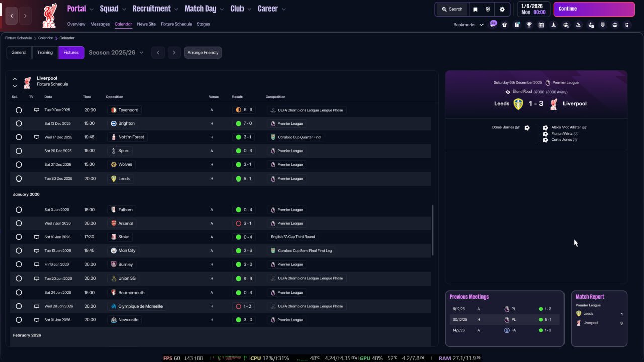Select the radio button for the Spurs fixture
The image size is (644, 362).
pyautogui.click(x=19, y=151)
